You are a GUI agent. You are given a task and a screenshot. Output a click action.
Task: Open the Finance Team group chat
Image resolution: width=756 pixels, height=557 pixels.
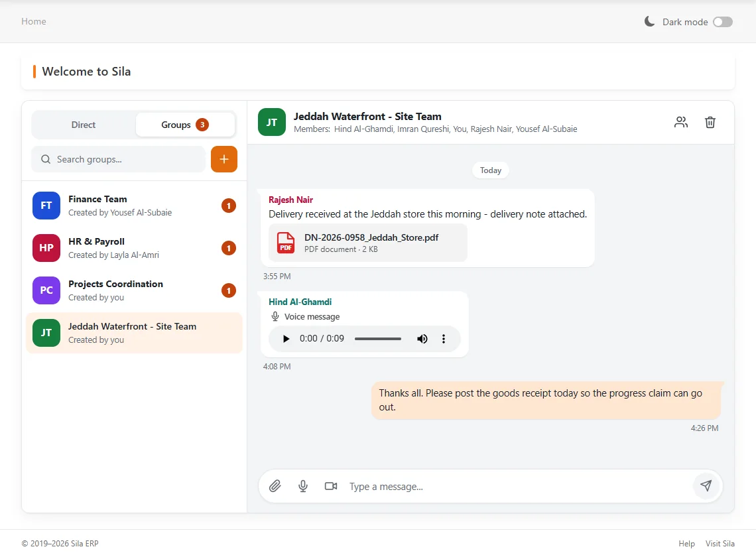[x=134, y=206]
